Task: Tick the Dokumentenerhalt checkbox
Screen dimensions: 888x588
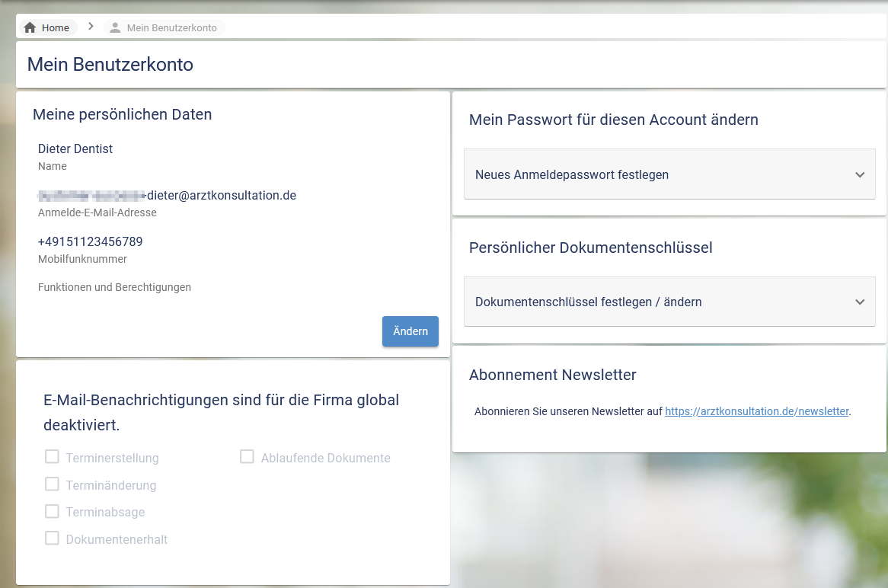Action: (52, 538)
